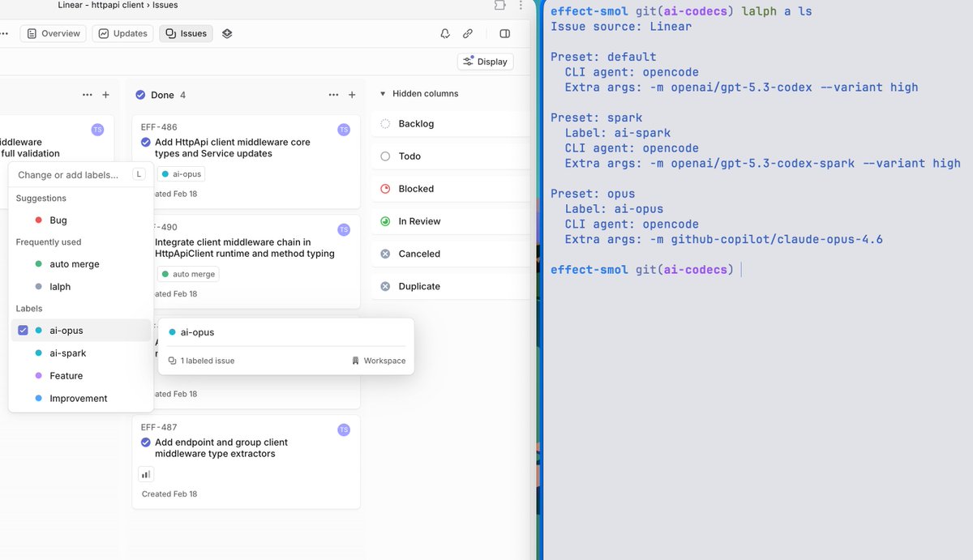This screenshot has height=560, width=973.
Task: Uncheck the ai-opus label checkbox
Action: [23, 331]
